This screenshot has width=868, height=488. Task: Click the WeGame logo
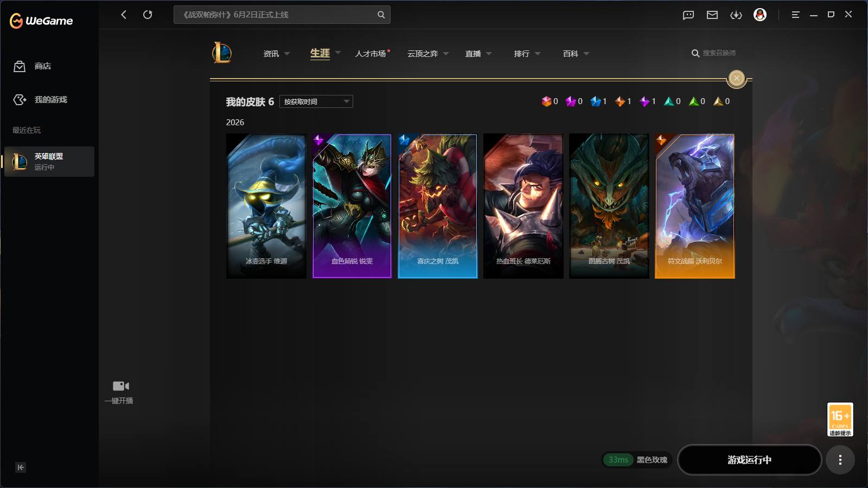click(41, 21)
